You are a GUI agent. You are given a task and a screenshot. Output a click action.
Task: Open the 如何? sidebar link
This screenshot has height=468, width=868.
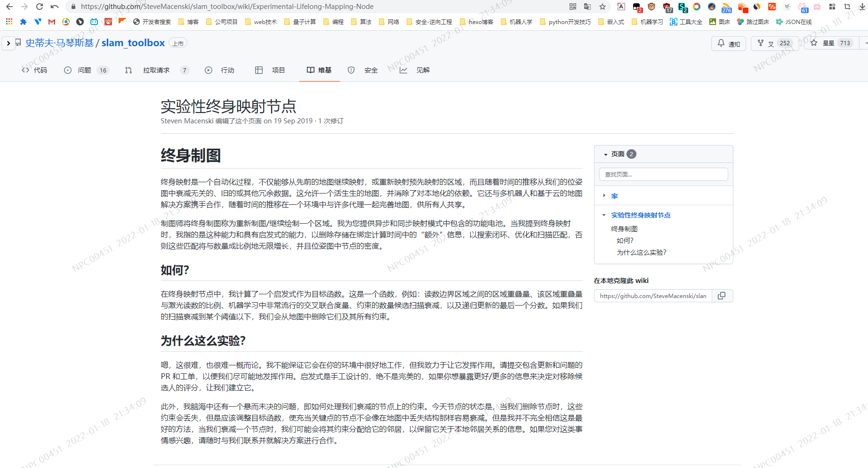pyautogui.click(x=625, y=240)
